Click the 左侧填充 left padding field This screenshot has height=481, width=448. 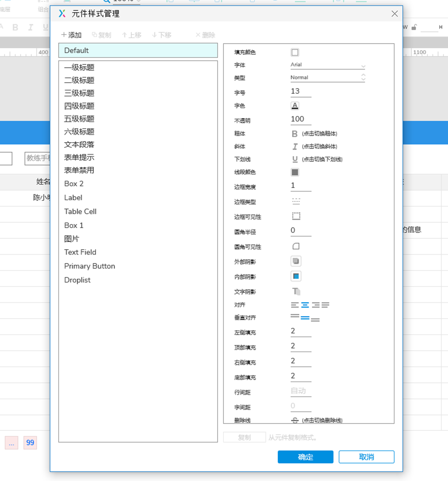pyautogui.click(x=301, y=331)
